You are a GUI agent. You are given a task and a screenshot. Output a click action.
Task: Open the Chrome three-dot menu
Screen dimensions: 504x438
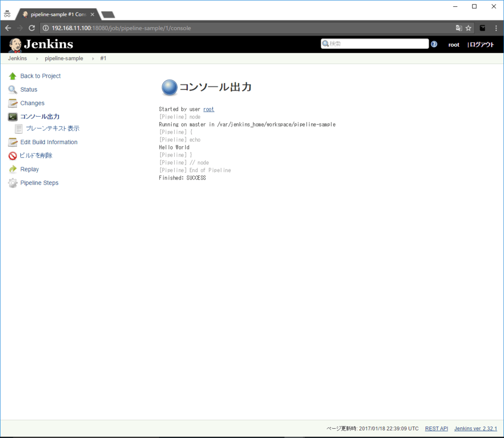click(x=496, y=28)
